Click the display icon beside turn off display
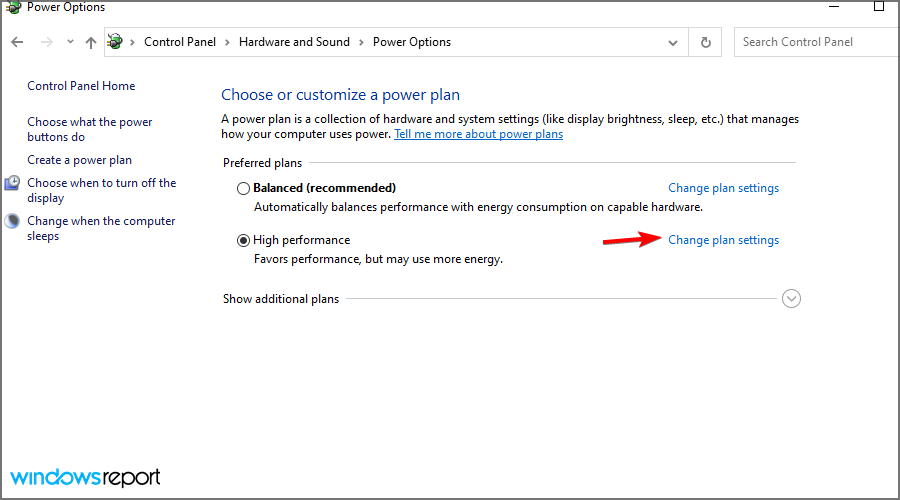This screenshot has width=900, height=500. 12,183
